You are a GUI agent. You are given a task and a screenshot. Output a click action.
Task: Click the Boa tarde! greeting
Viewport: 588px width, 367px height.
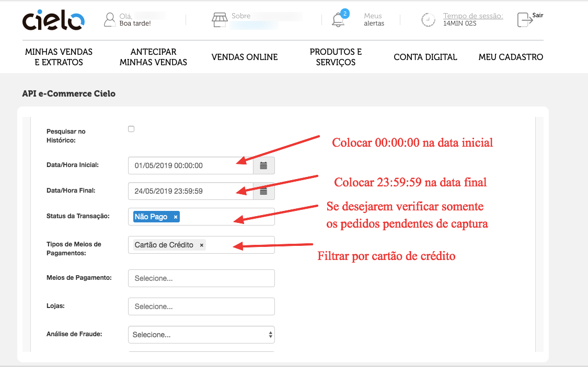[x=135, y=23]
